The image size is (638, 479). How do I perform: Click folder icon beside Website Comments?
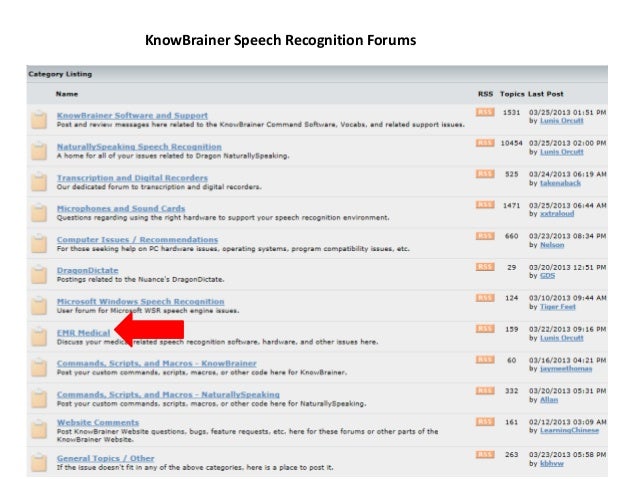[x=39, y=430]
